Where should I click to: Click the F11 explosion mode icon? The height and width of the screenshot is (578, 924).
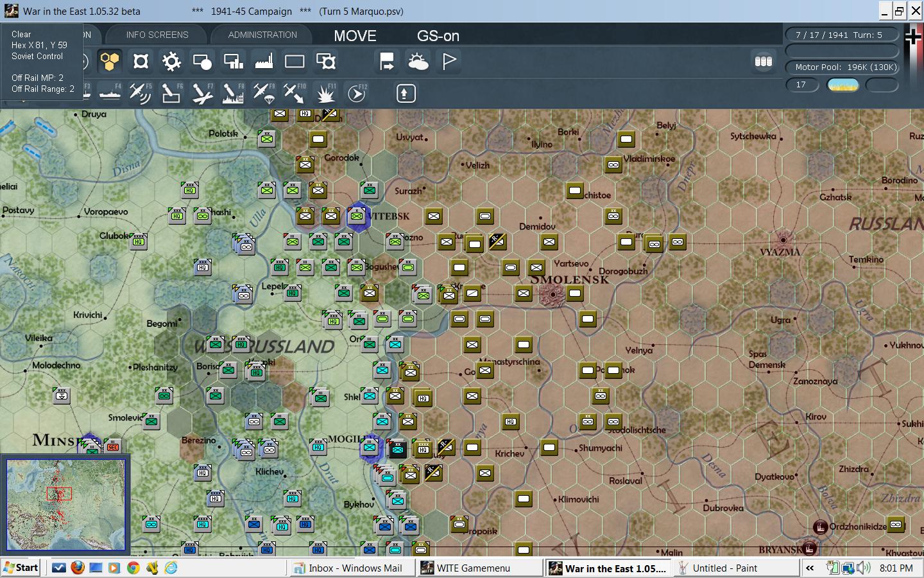[x=325, y=94]
